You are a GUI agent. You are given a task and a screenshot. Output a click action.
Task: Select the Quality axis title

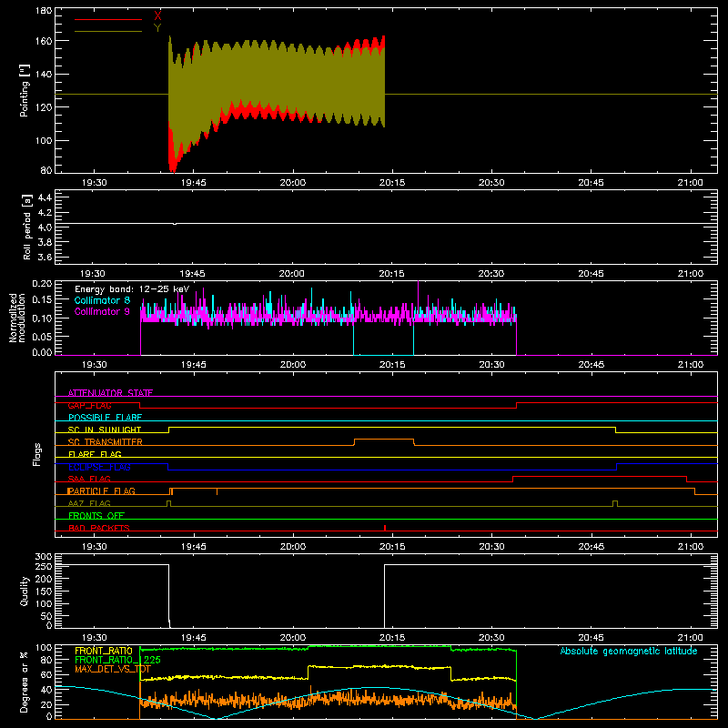click(25, 591)
